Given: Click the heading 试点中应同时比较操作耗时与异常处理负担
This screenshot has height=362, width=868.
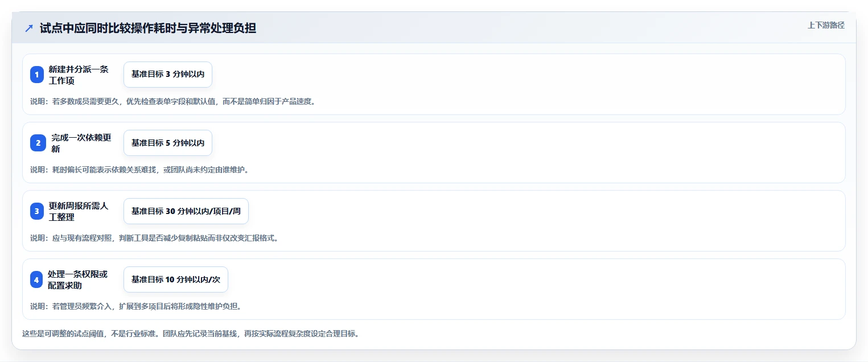Looking at the screenshot, I should [148, 28].
